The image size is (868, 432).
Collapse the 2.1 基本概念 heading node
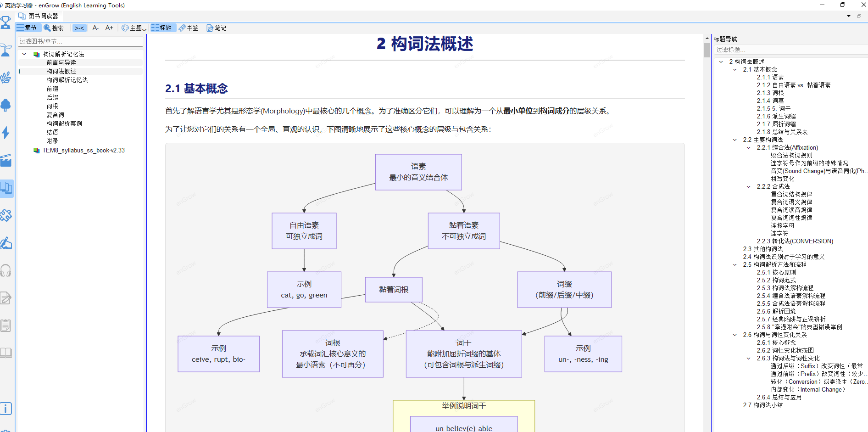tap(735, 69)
